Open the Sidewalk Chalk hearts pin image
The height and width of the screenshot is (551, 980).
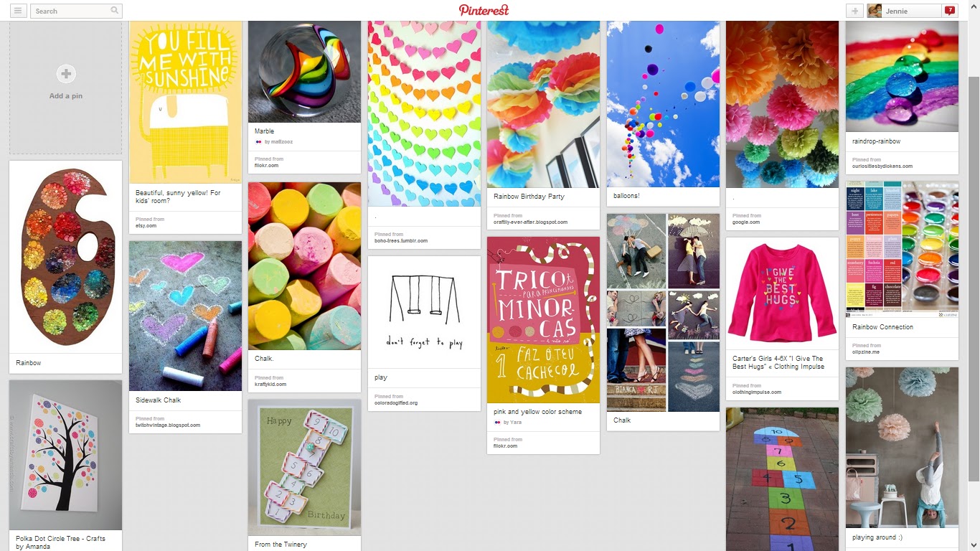coord(185,316)
